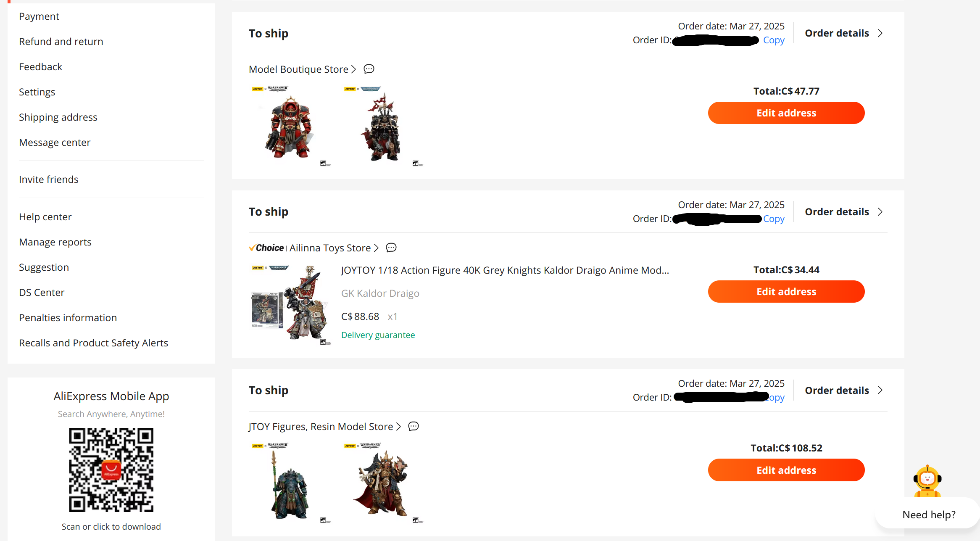The image size is (980, 541).
Task: Message Ailinna Toys Store via chat icon
Action: click(x=391, y=248)
